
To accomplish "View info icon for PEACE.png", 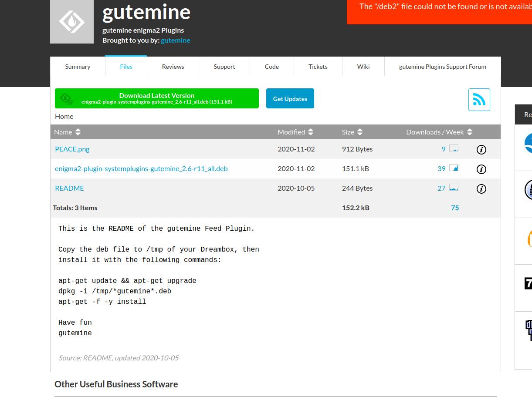I will (481, 150).
